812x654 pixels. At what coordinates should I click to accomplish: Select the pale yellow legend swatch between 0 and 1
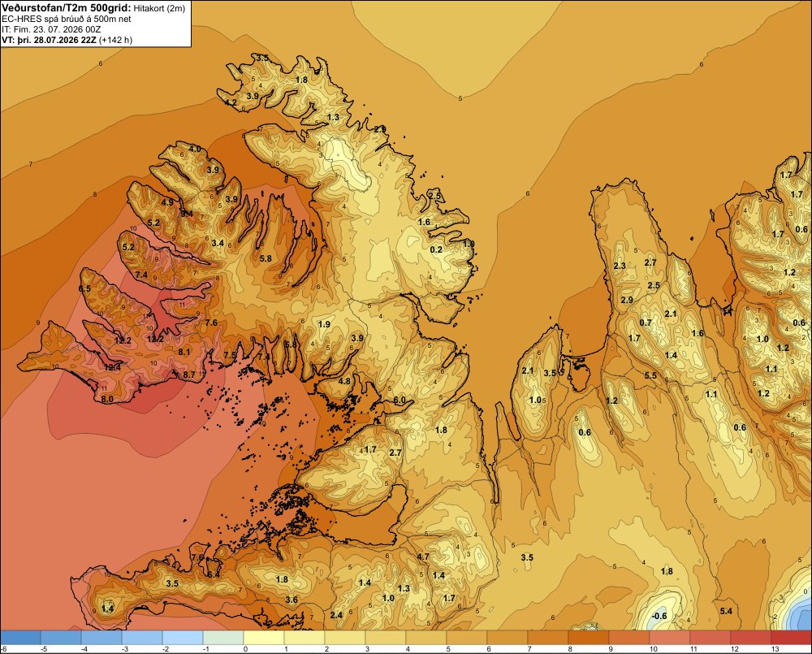[x=264, y=637]
